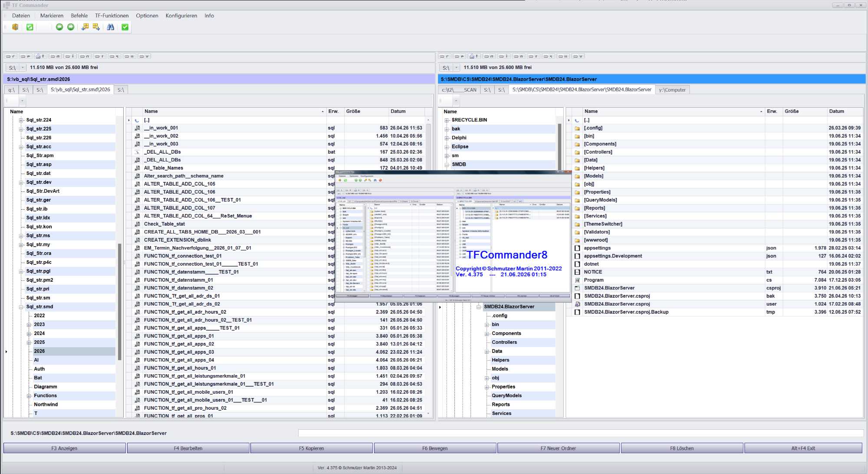Click the parent folder [..] icon in right list
Viewport: 868px width, 474px height.
pyautogui.click(x=577, y=120)
